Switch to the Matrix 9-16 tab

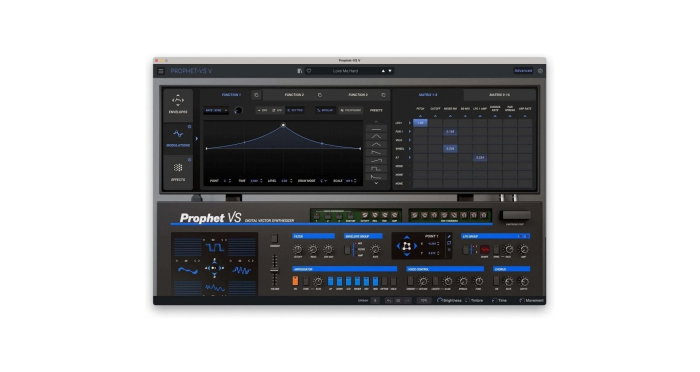point(499,95)
